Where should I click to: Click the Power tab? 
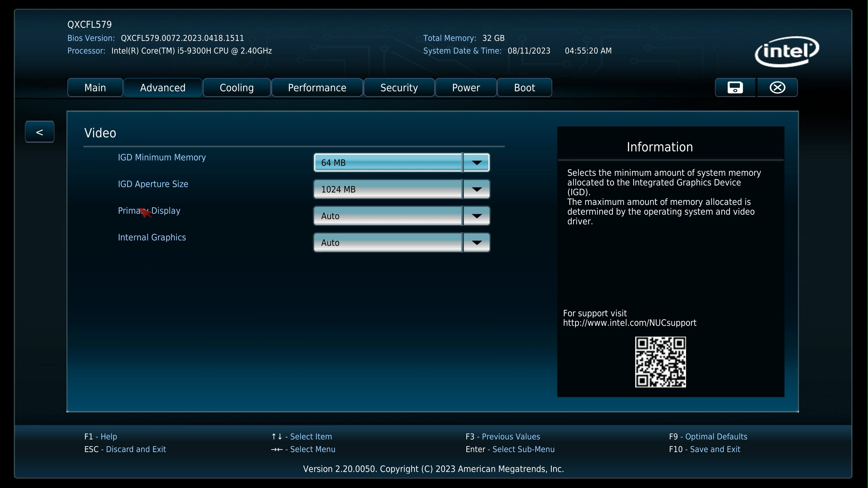tap(466, 88)
